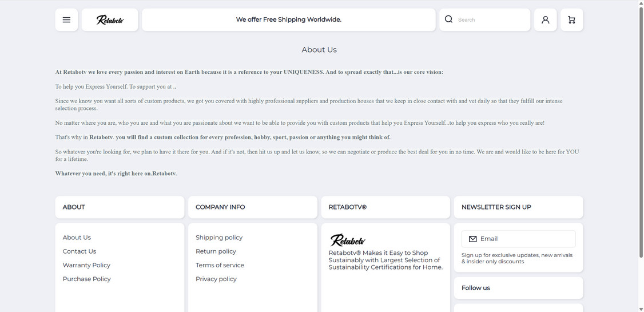Click the Retabotv footer logo
This screenshot has width=644, height=312.
pyautogui.click(x=348, y=240)
